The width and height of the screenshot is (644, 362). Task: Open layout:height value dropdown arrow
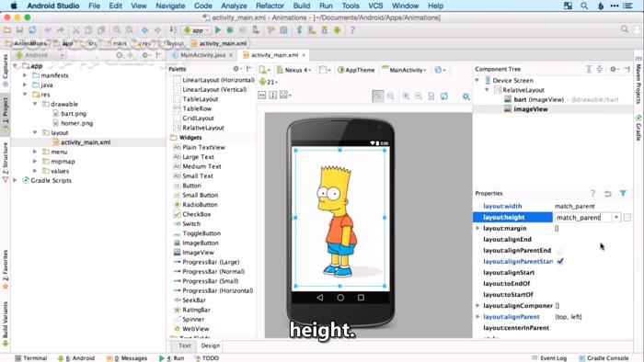click(x=616, y=217)
